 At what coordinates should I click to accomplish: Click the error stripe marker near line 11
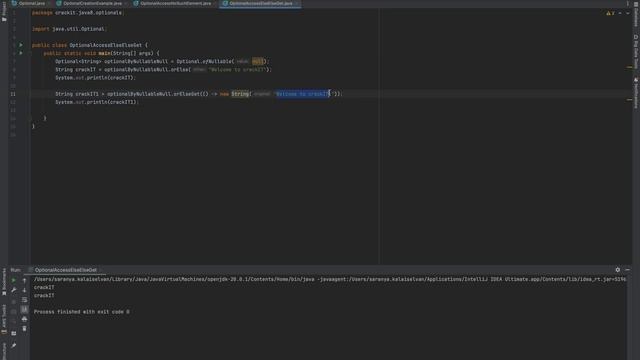click(x=629, y=99)
